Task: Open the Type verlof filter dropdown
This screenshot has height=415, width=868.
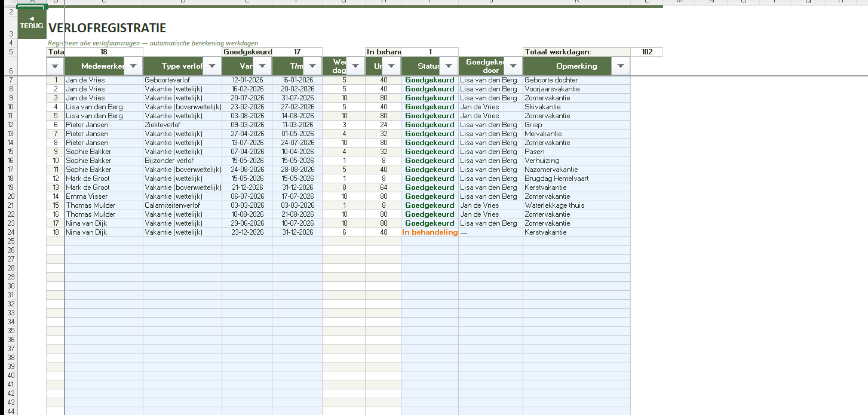Action: click(212, 66)
